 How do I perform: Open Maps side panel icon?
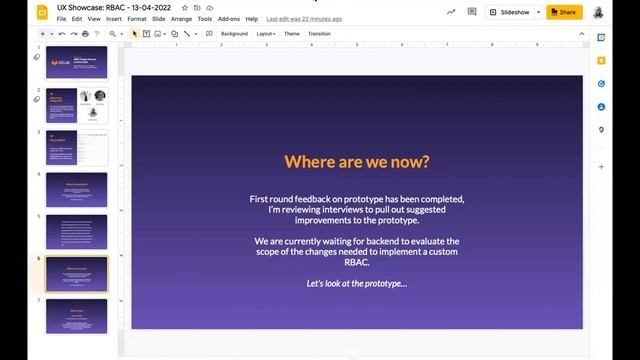[x=601, y=130]
